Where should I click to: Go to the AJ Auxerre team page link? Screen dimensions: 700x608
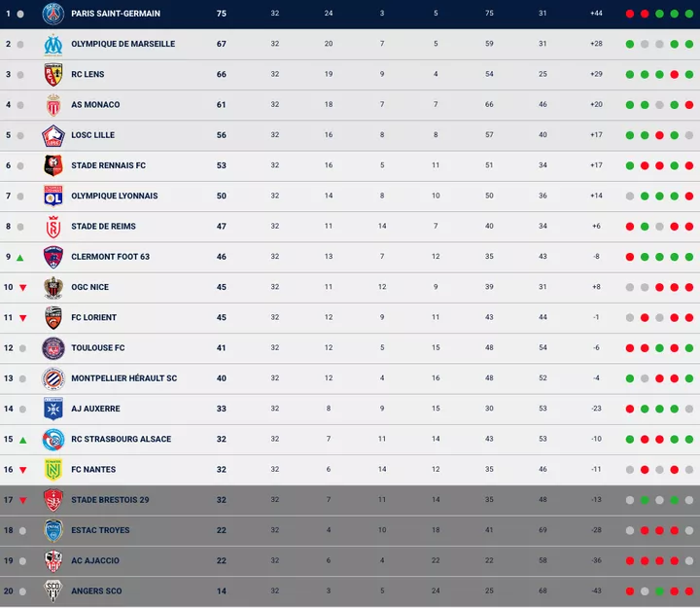click(x=97, y=409)
